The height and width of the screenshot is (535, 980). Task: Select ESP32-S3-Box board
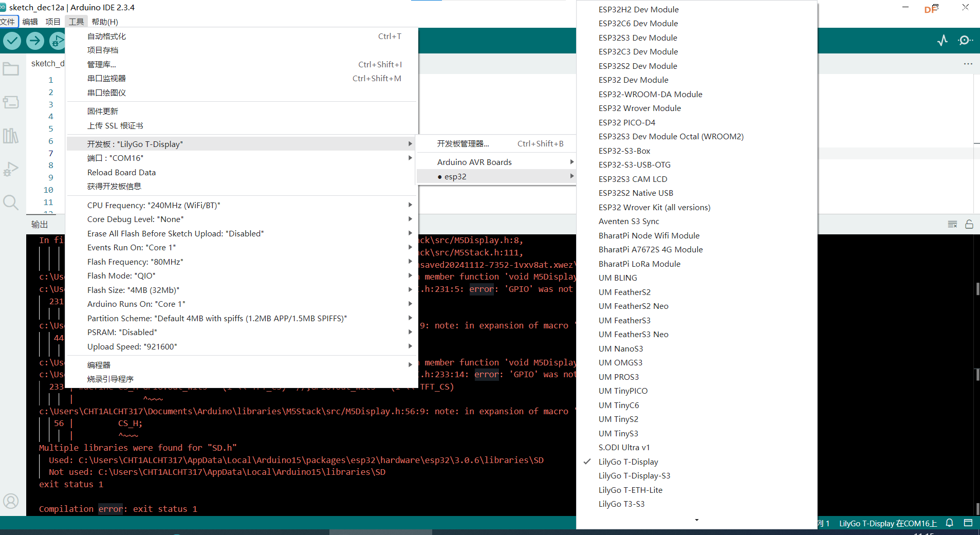click(697, 151)
